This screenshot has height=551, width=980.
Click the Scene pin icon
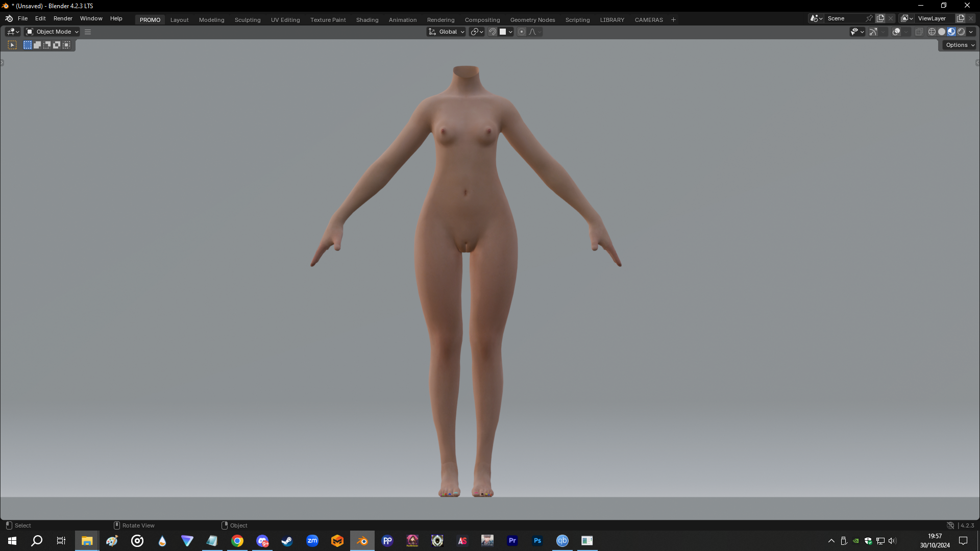869,18
